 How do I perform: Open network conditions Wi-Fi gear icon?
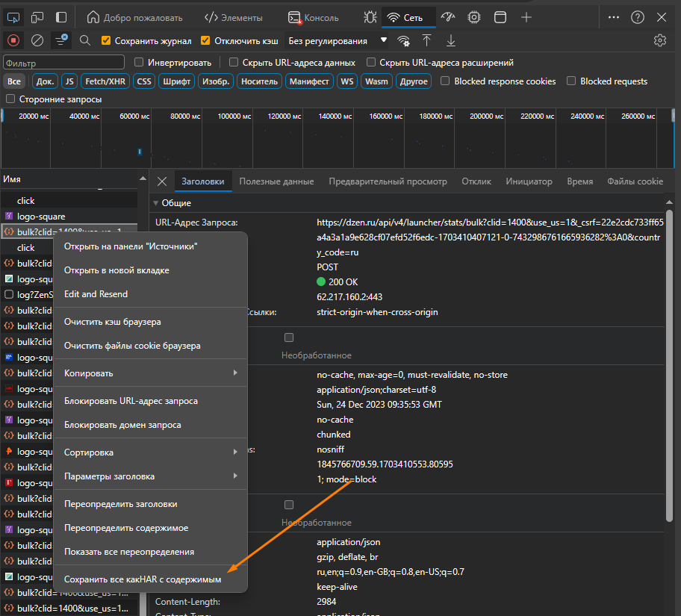click(x=403, y=41)
